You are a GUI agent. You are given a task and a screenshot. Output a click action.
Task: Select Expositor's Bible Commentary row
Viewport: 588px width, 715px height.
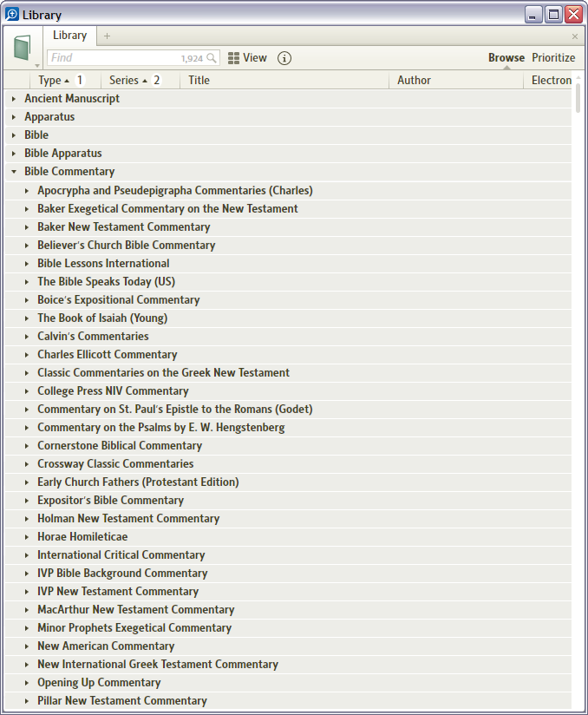tap(288, 500)
